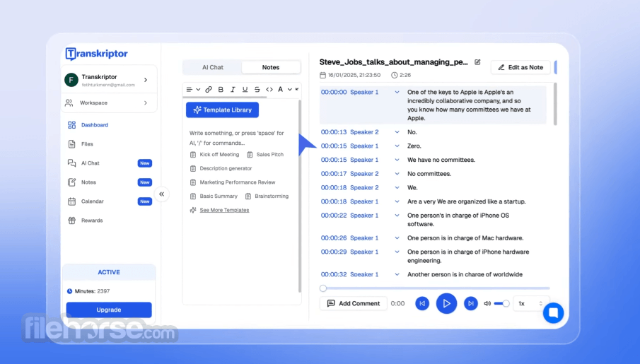Screen dimensions: 640x364
Task: Open text alignment options in notes toolbar
Action: pyautogui.click(x=193, y=89)
